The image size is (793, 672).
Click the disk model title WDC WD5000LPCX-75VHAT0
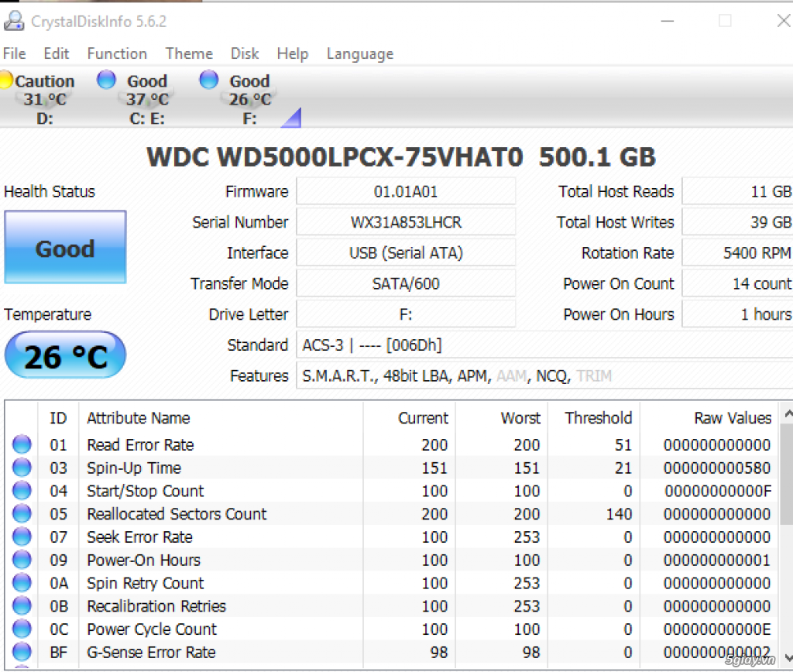[335, 157]
